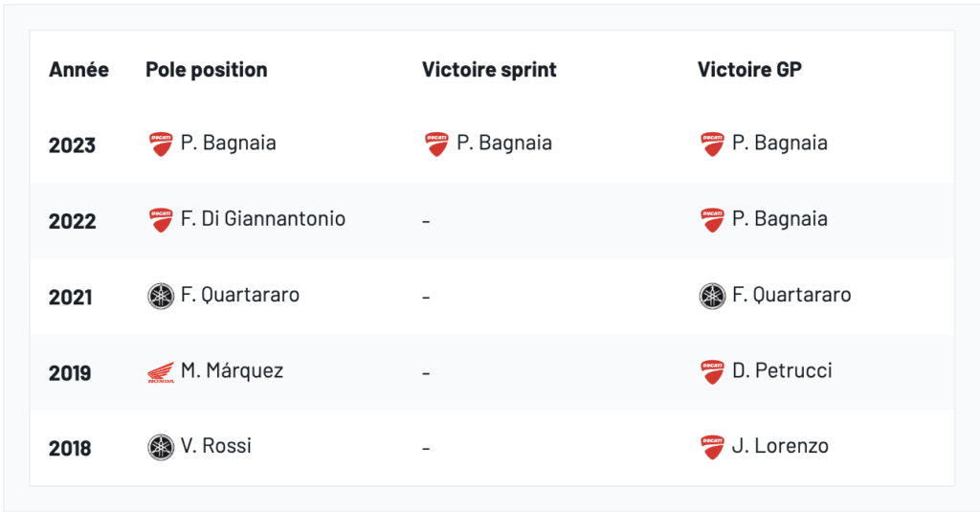Image resolution: width=980 pixels, height=512 pixels.
Task: Click rider name M. Márquez
Action: click(x=232, y=370)
